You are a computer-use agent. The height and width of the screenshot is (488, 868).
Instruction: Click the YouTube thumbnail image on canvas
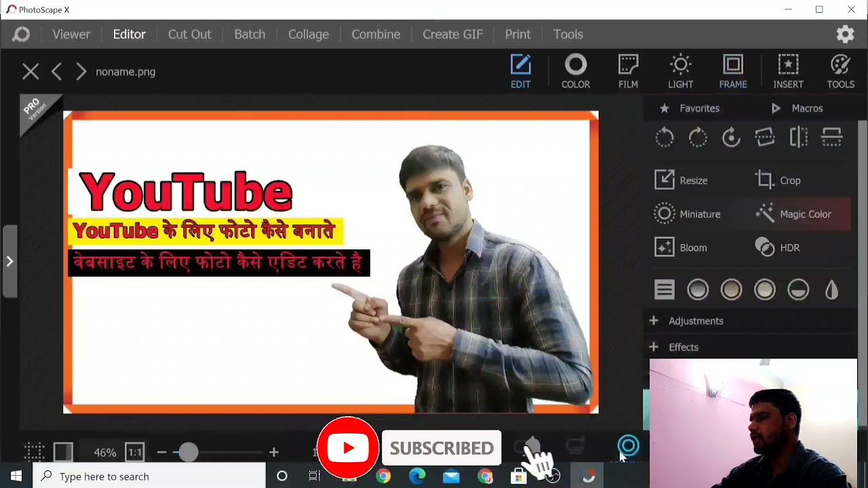331,262
